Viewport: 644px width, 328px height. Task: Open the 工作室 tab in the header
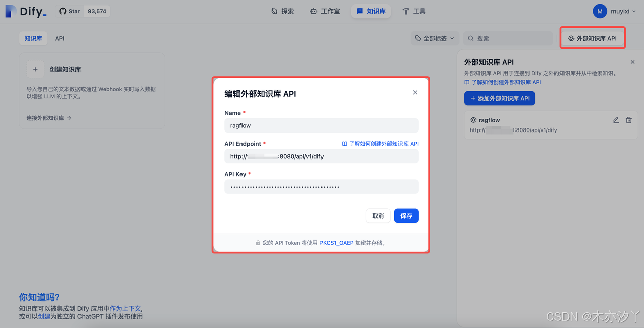325,11
